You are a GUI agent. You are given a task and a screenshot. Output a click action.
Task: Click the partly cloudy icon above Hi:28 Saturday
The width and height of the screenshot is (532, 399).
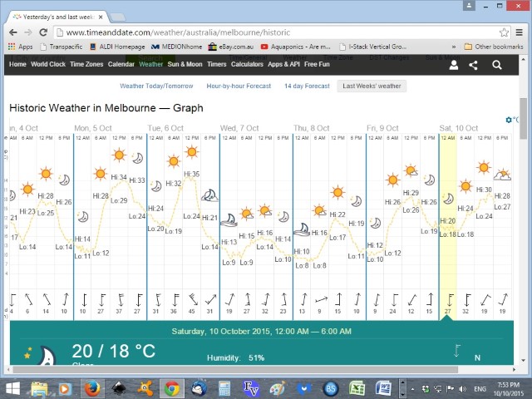(x=502, y=175)
